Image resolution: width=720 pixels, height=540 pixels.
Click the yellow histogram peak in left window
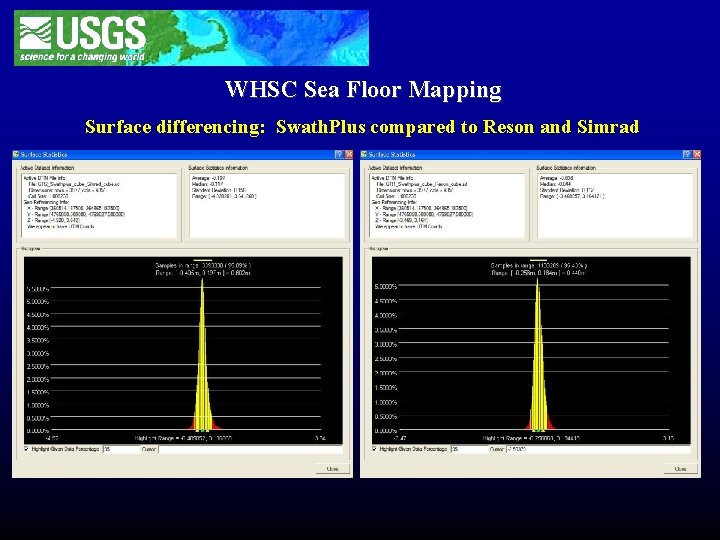coord(202,354)
